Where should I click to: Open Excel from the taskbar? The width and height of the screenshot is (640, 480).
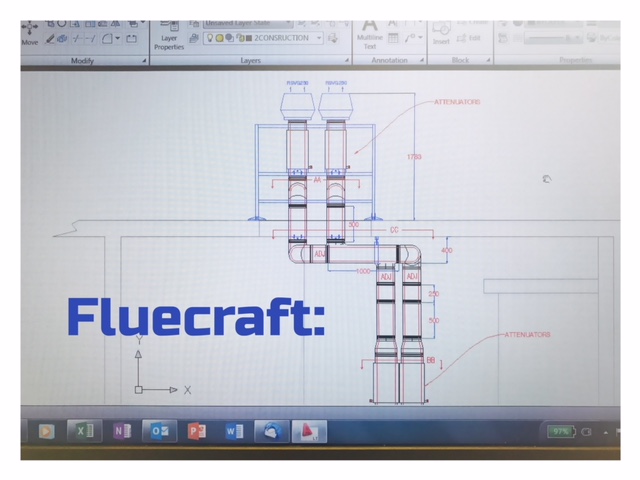click(x=84, y=431)
